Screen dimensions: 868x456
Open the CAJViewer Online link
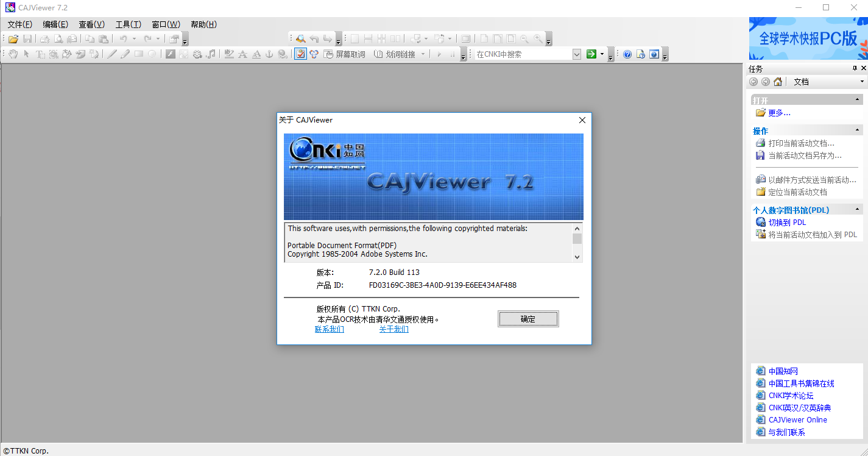tap(797, 420)
